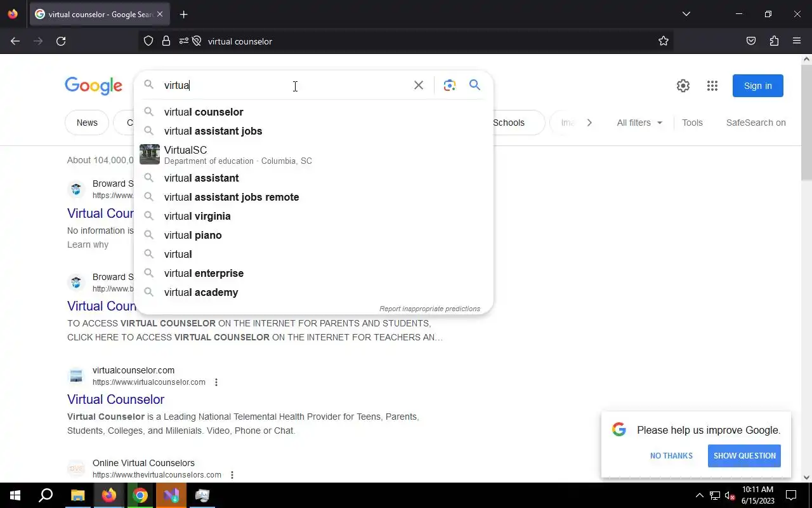Choose suggestion virtual assistant jobs

point(313,131)
